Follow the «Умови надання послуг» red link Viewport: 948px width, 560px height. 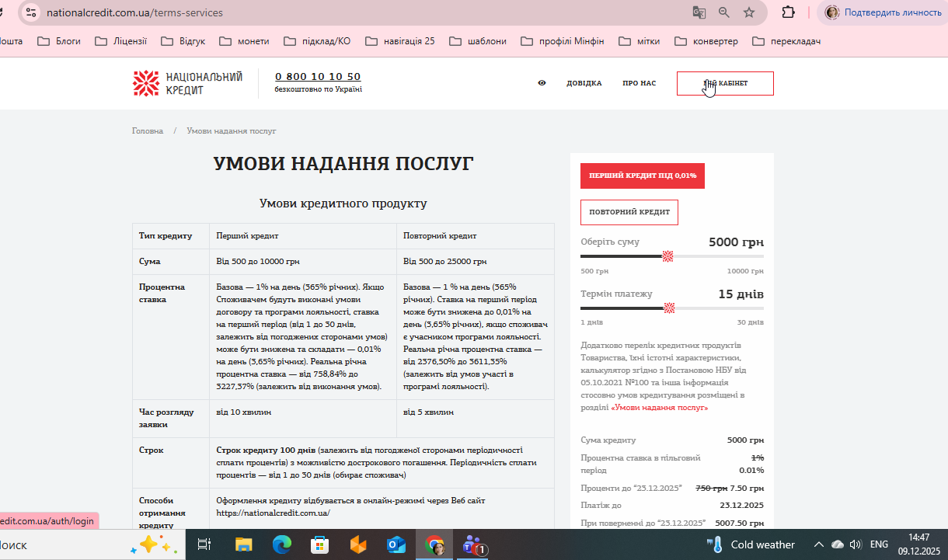660,407
